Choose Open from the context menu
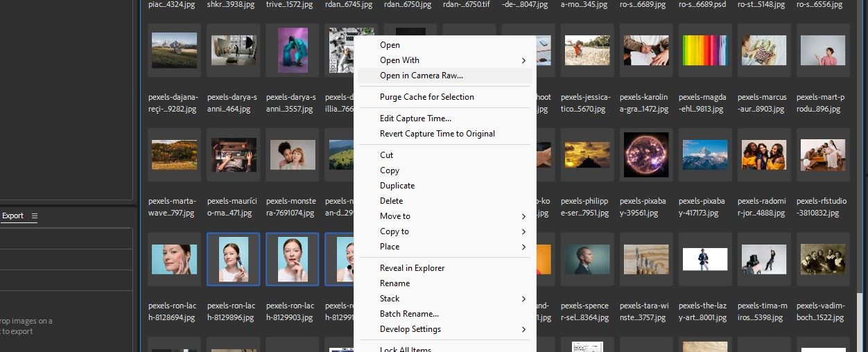This screenshot has height=352, width=868. tap(390, 45)
